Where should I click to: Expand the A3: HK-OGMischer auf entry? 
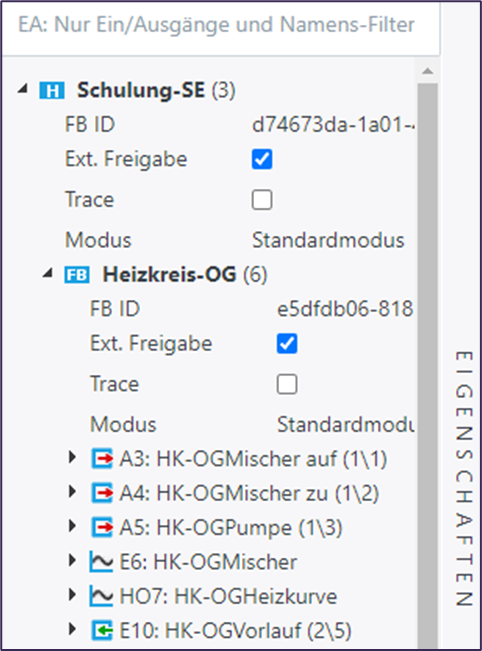72,458
